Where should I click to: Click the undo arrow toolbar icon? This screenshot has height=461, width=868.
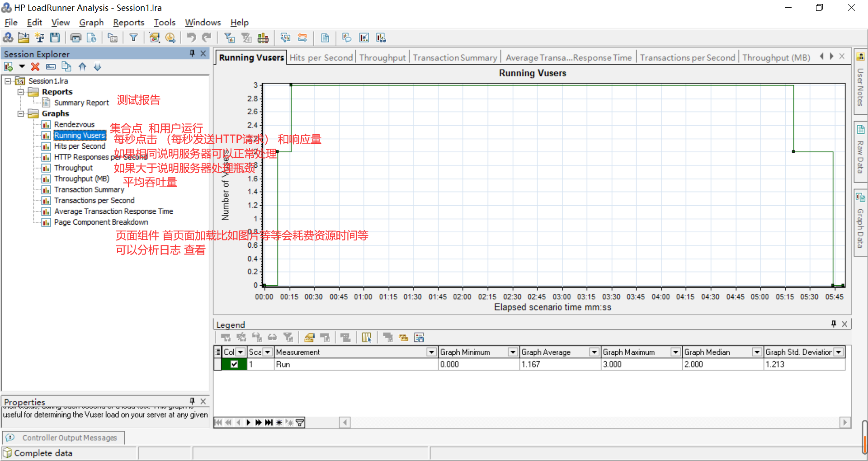coord(191,38)
